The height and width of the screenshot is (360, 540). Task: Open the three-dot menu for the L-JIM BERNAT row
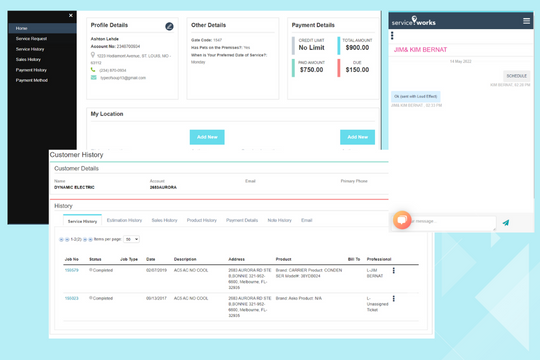(394, 271)
